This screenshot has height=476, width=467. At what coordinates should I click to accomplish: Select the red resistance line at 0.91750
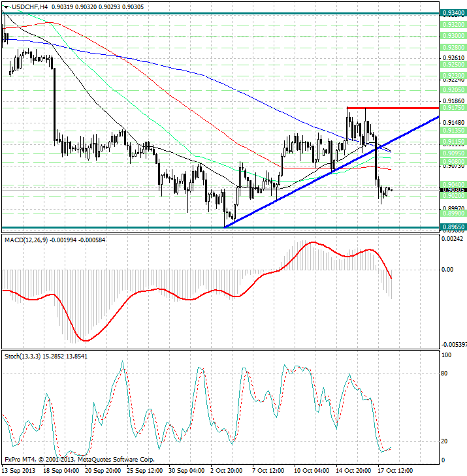pos(393,108)
